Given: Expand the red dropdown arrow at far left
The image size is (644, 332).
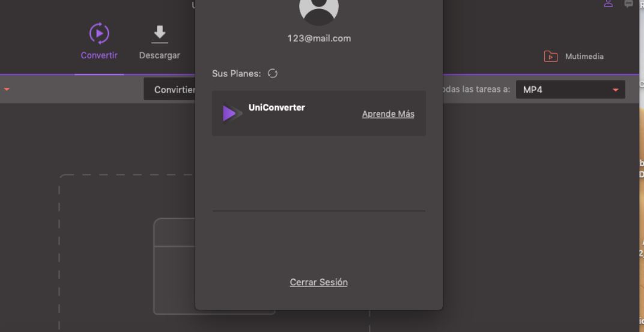Looking at the screenshot, I should click(x=6, y=89).
